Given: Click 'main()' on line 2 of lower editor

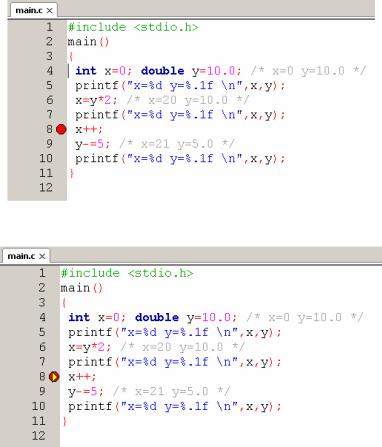Looking at the screenshot, I should click(x=82, y=288).
